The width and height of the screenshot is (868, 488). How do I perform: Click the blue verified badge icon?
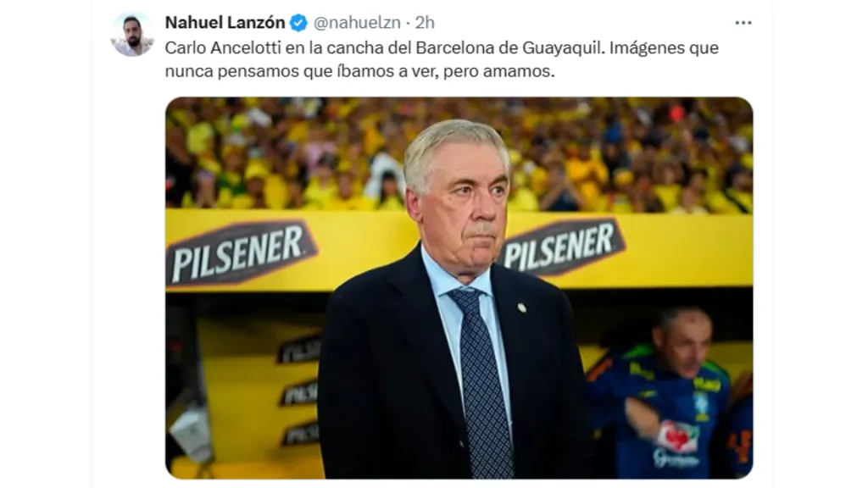click(299, 23)
